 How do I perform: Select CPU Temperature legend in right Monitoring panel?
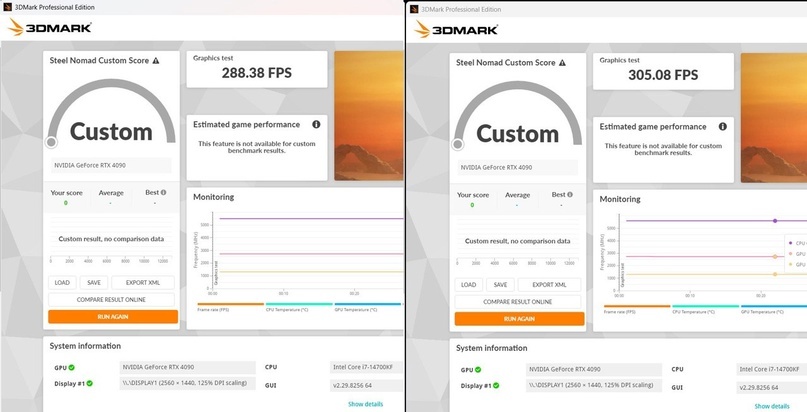(706, 309)
